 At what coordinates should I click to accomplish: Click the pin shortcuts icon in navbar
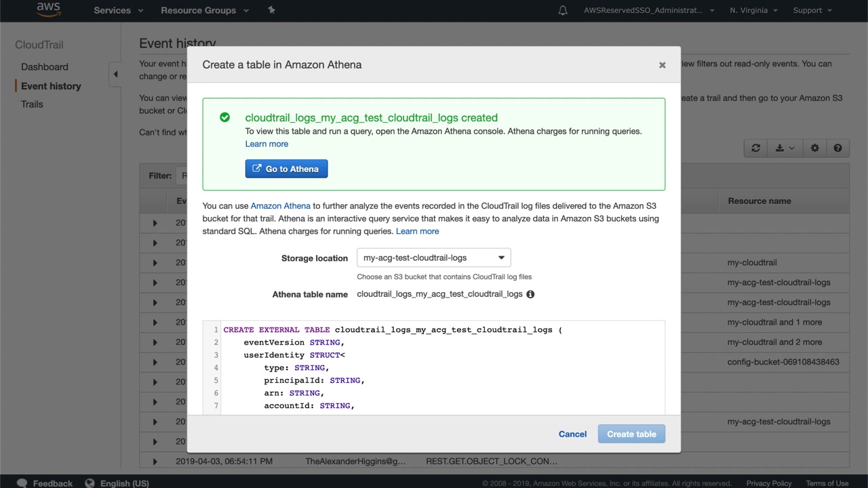tap(272, 10)
